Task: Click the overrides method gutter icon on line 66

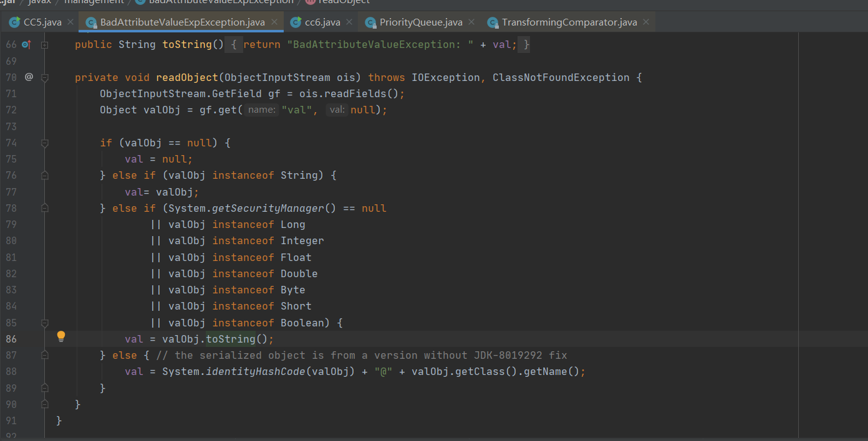Action: click(x=26, y=45)
